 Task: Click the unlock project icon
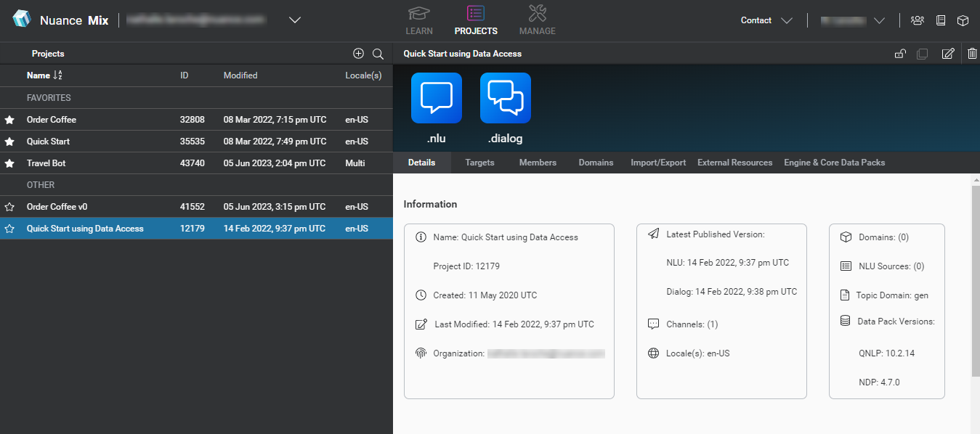click(899, 53)
